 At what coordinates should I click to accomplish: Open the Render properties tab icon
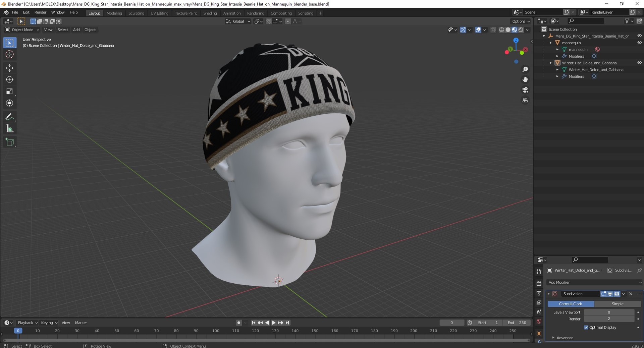(539, 284)
